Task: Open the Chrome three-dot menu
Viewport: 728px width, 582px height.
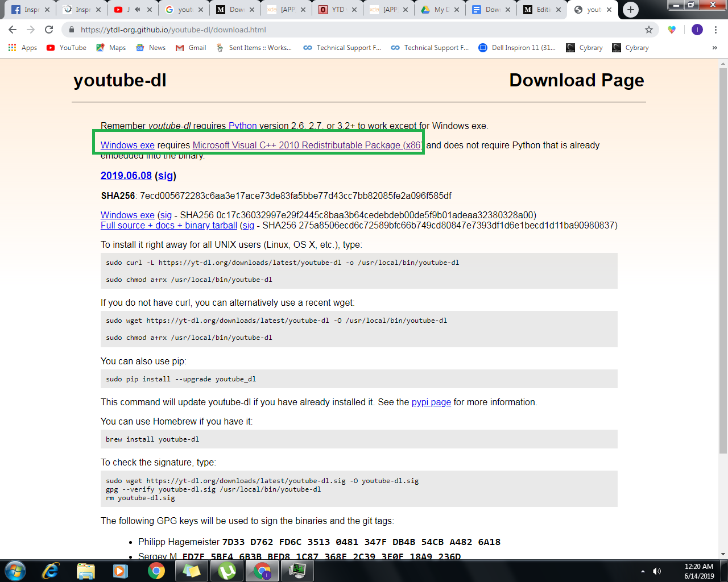Action: tap(715, 30)
